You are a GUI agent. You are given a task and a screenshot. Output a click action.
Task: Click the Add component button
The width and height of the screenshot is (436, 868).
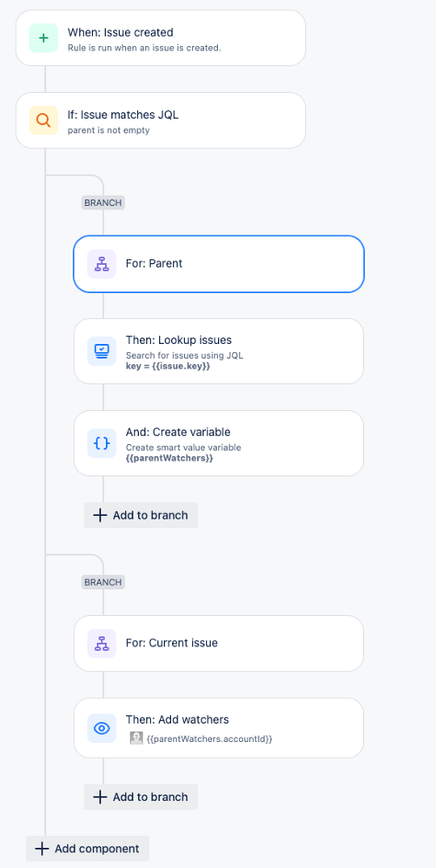pyautogui.click(x=88, y=849)
